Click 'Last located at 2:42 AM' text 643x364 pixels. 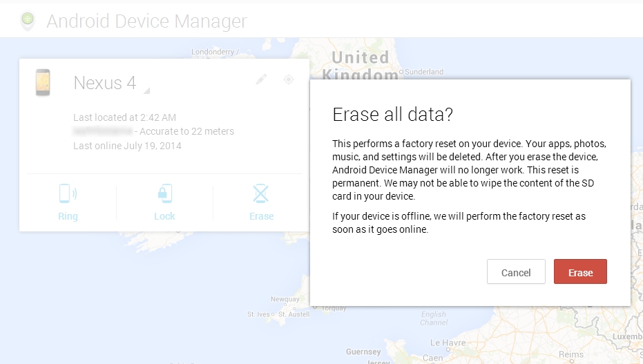point(124,117)
